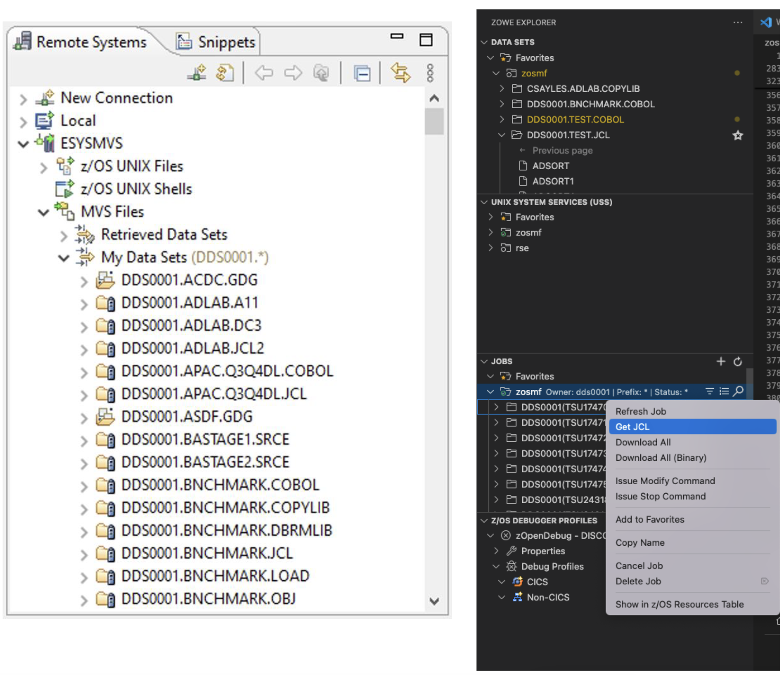Choose Add to Favorites menu entry
Viewport: 784px width, 675px height.
(x=692, y=519)
